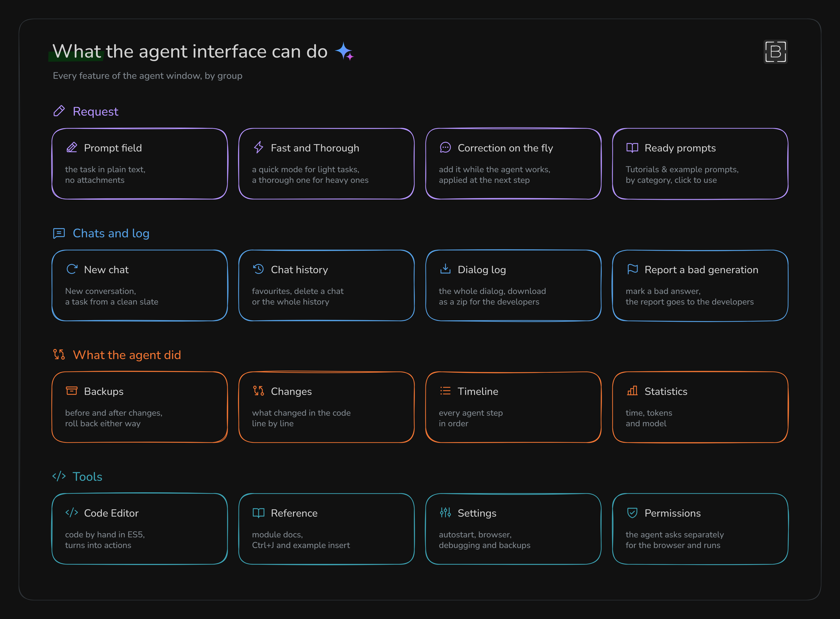The height and width of the screenshot is (619, 840).
Task: Click the icon before What the agent did heading
Action: tap(59, 355)
